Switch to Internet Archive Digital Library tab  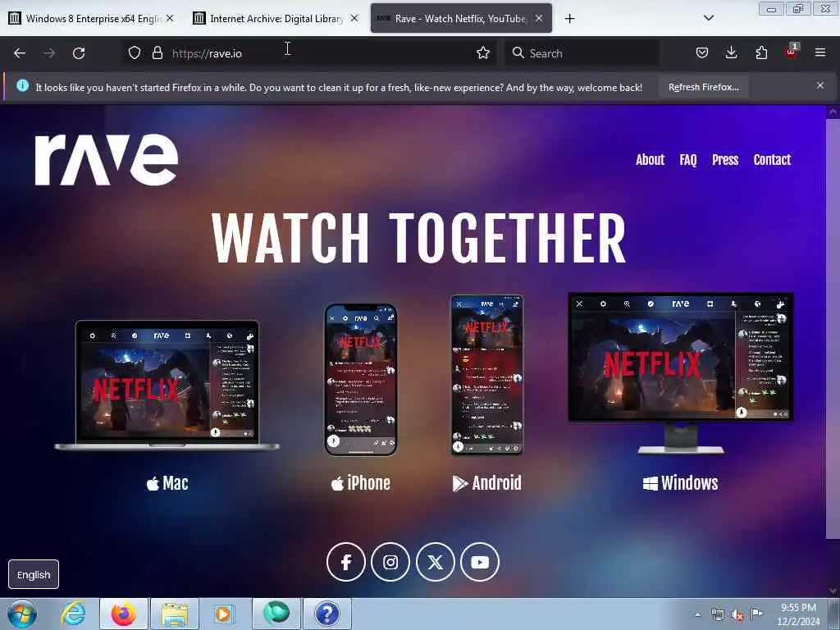pyautogui.click(x=276, y=18)
